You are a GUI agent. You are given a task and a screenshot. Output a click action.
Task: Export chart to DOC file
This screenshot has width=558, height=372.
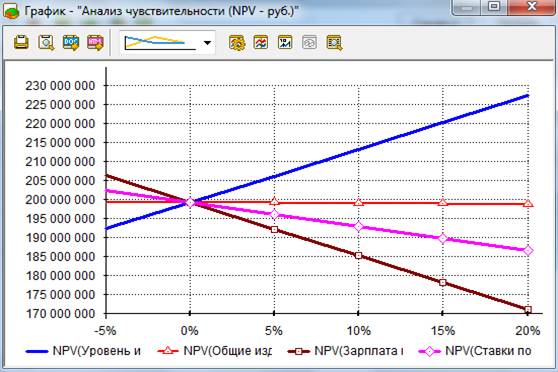click(x=71, y=42)
